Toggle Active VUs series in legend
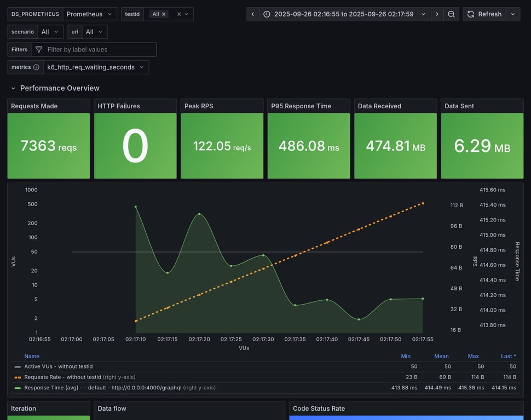The height and width of the screenshot is (420, 531). 59,366
